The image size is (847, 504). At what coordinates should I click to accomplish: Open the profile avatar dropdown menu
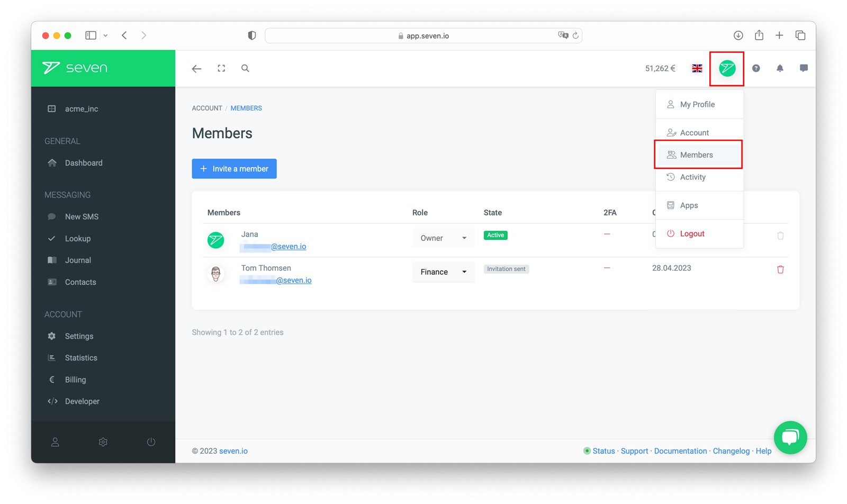727,68
